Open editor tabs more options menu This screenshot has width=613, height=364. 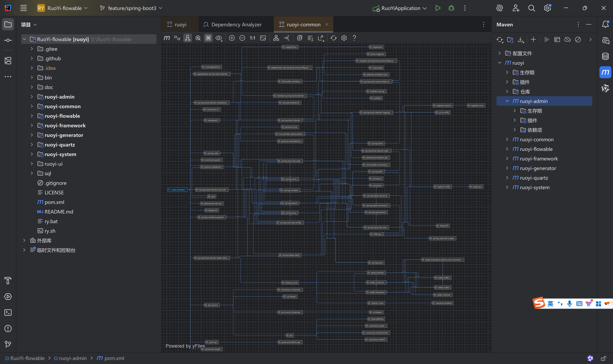click(483, 25)
